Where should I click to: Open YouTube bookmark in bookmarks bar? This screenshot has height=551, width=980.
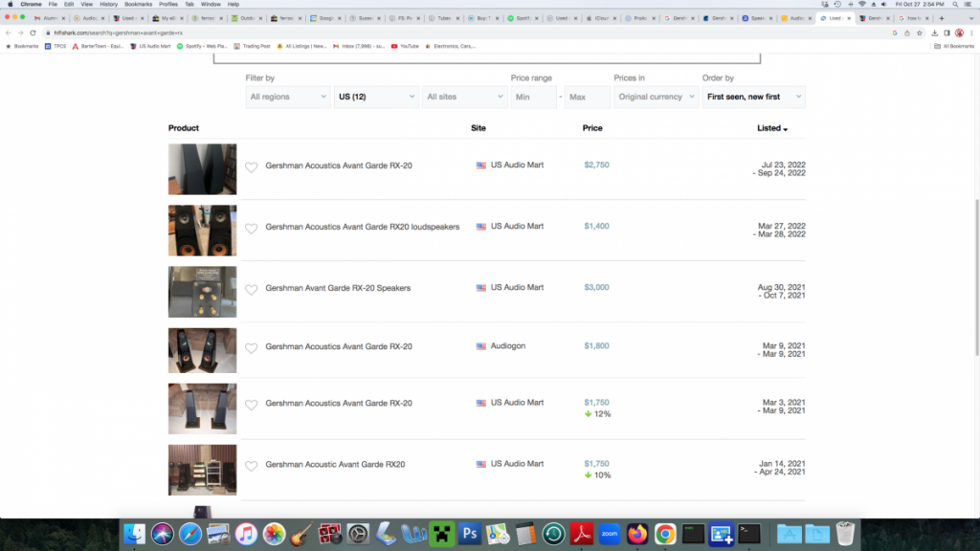click(405, 46)
